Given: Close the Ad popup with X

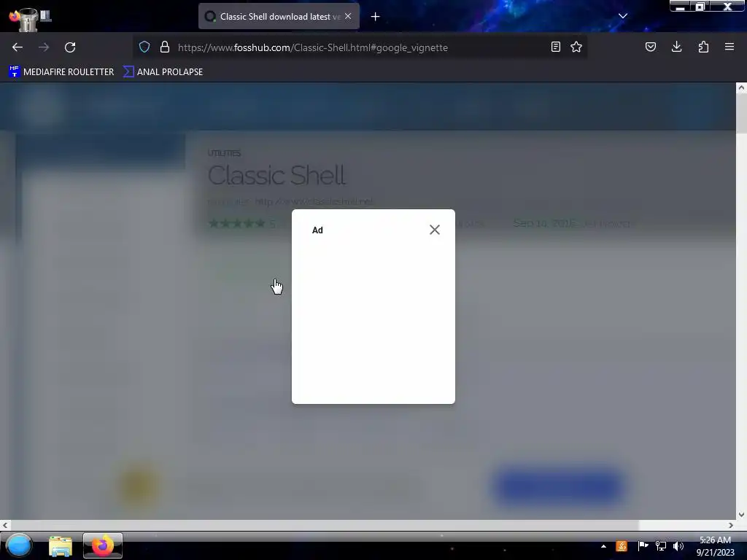Looking at the screenshot, I should point(435,230).
